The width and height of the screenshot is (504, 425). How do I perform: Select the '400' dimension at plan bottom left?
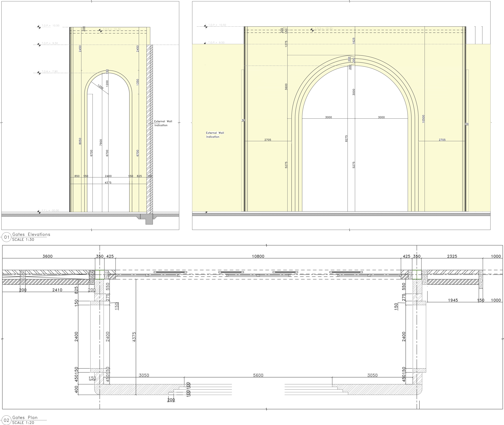[x=76, y=389]
